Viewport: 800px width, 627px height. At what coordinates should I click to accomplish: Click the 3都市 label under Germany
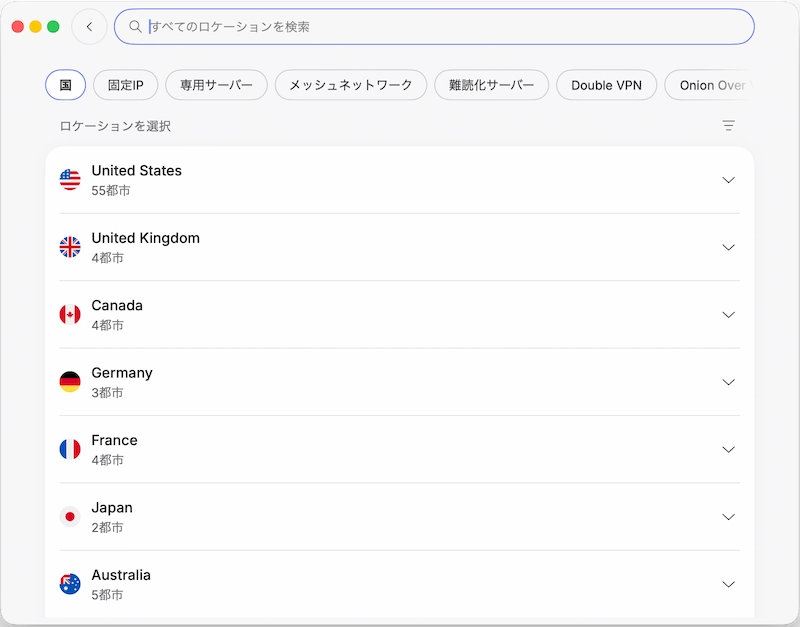point(107,392)
